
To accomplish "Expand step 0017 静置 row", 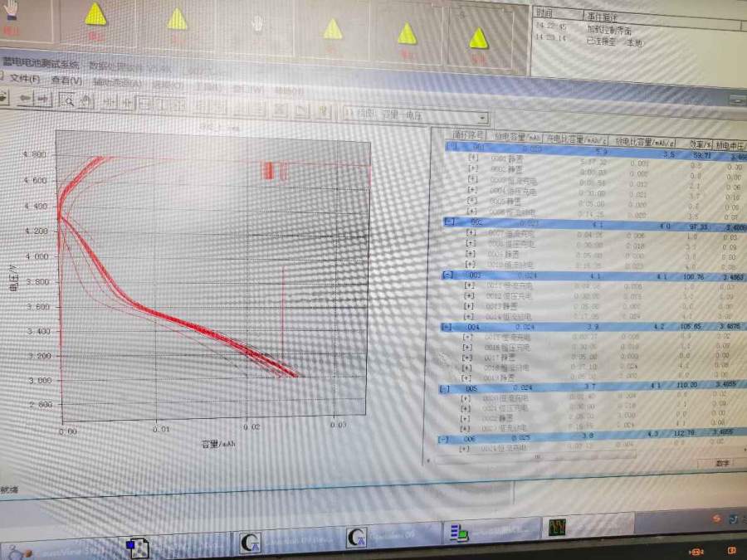I will [x=467, y=358].
